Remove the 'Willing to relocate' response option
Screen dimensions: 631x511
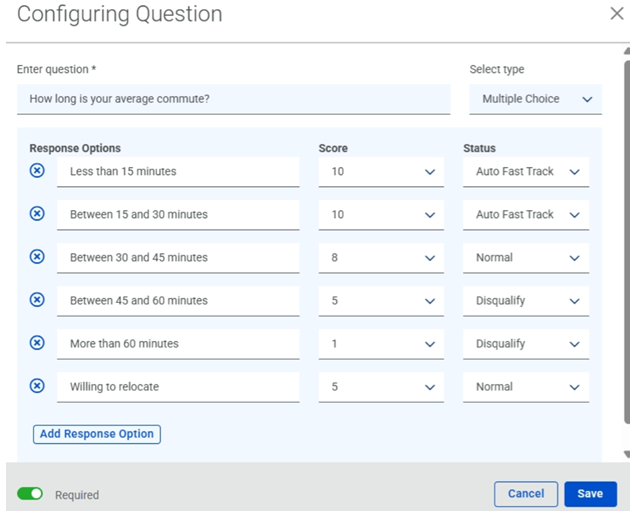(37, 386)
